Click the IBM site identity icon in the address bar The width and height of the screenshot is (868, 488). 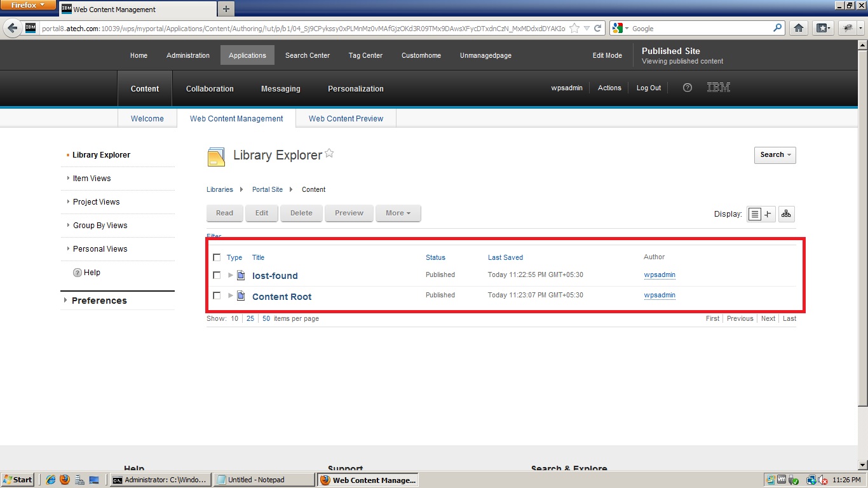point(31,28)
